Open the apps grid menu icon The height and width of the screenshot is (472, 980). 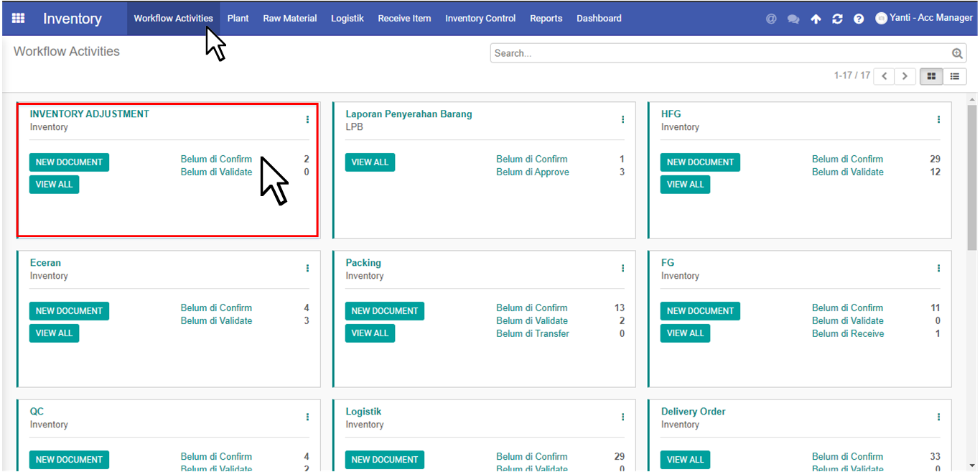(x=19, y=19)
